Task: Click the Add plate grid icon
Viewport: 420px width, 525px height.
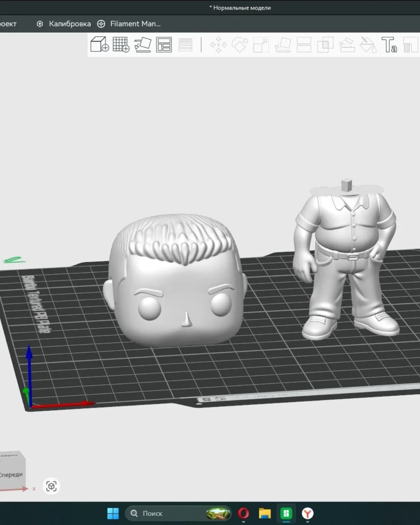Action: coord(121,45)
